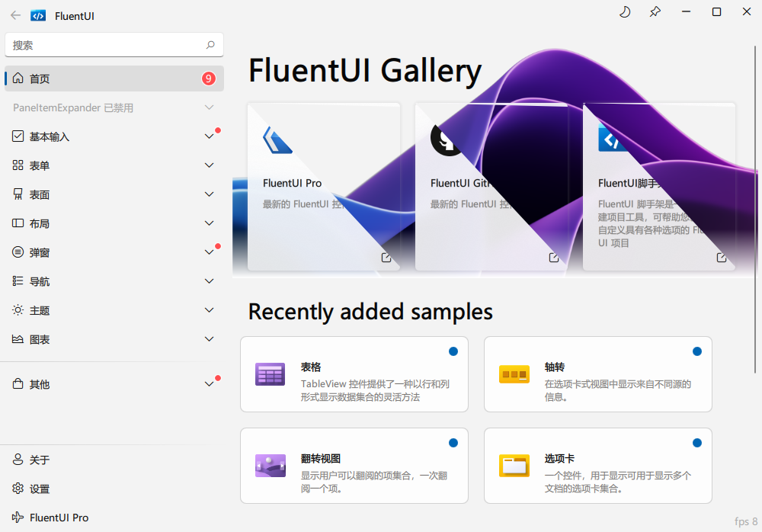762x532 pixels.
Task: Click the yellow 选项卡 tab icon
Action: [x=514, y=466]
